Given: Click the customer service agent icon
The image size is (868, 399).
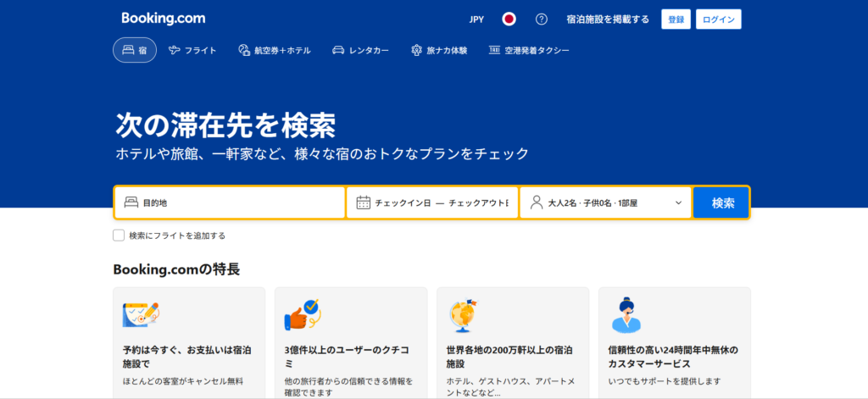Looking at the screenshot, I should coord(626,315).
